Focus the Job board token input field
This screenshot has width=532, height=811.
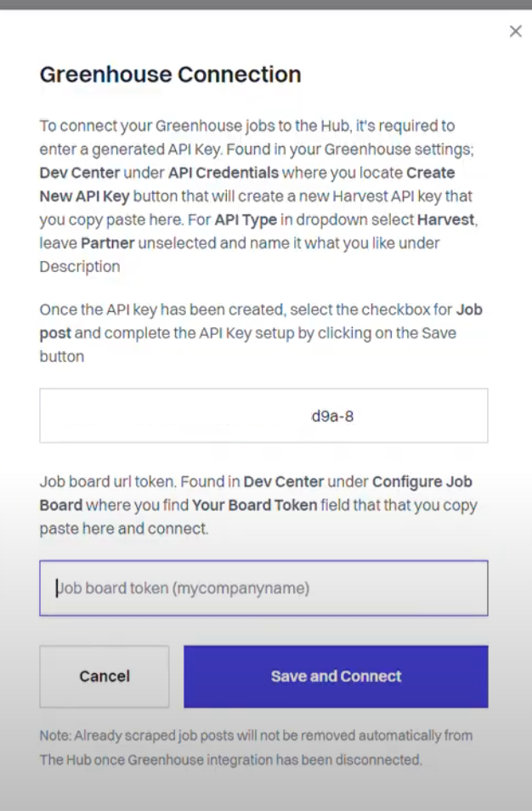[263, 588]
